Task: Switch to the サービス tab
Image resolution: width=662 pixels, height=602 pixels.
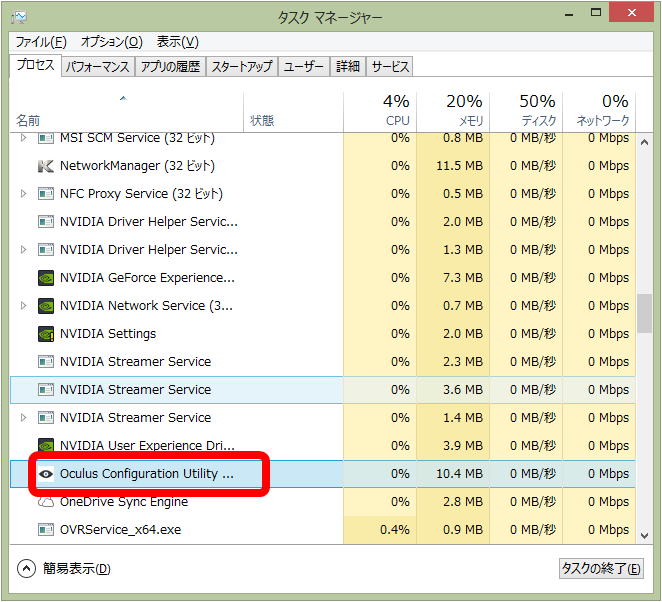Action: tap(390, 67)
